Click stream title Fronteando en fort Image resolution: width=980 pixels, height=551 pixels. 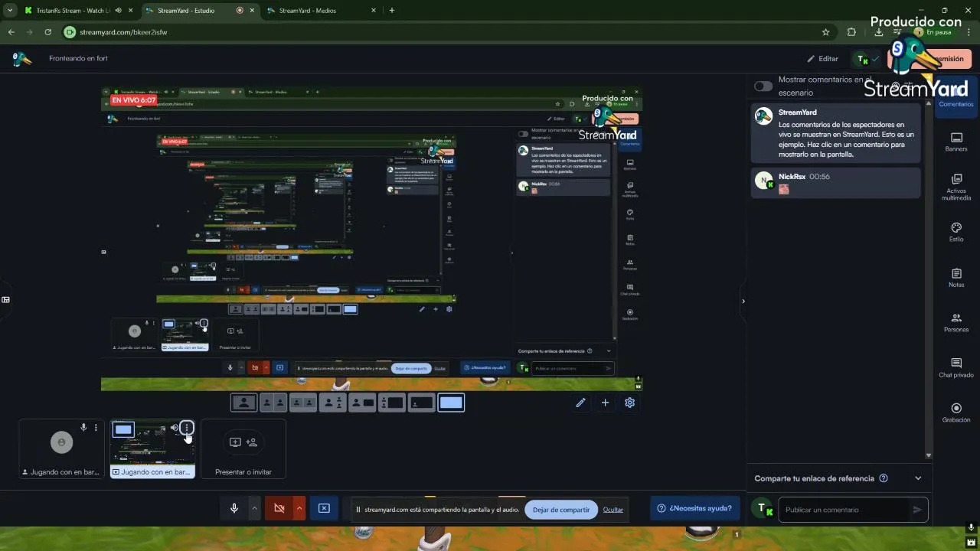(78, 59)
